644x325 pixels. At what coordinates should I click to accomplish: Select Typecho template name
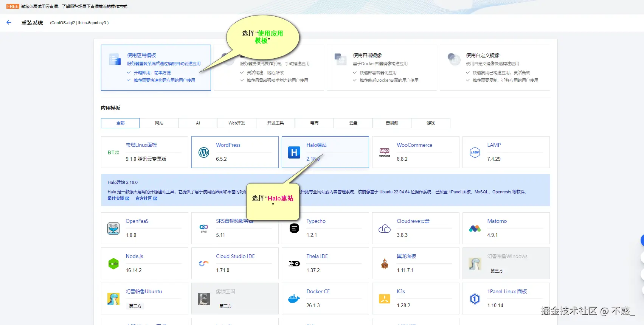(316, 221)
